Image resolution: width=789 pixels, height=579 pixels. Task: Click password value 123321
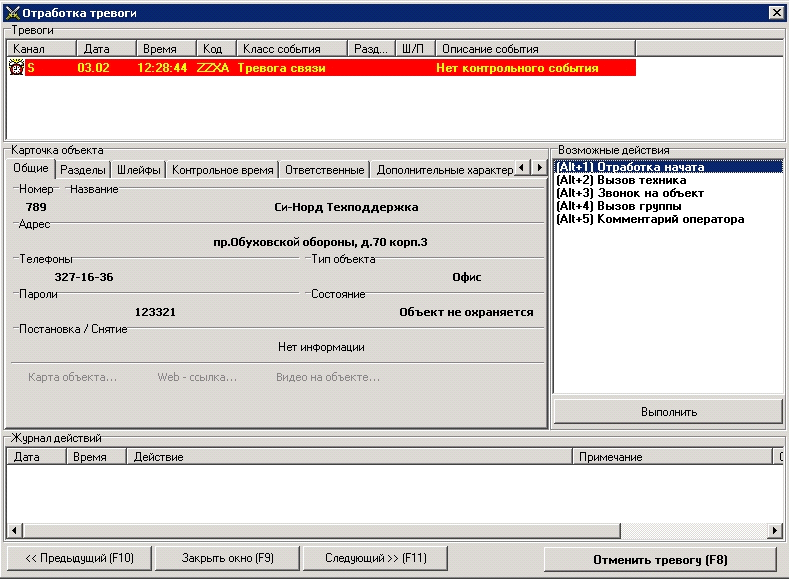click(155, 312)
